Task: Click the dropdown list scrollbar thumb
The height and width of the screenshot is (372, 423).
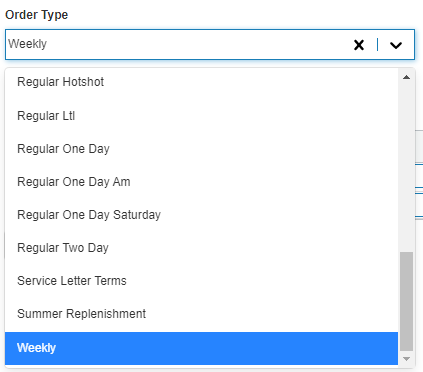Action: (x=406, y=301)
